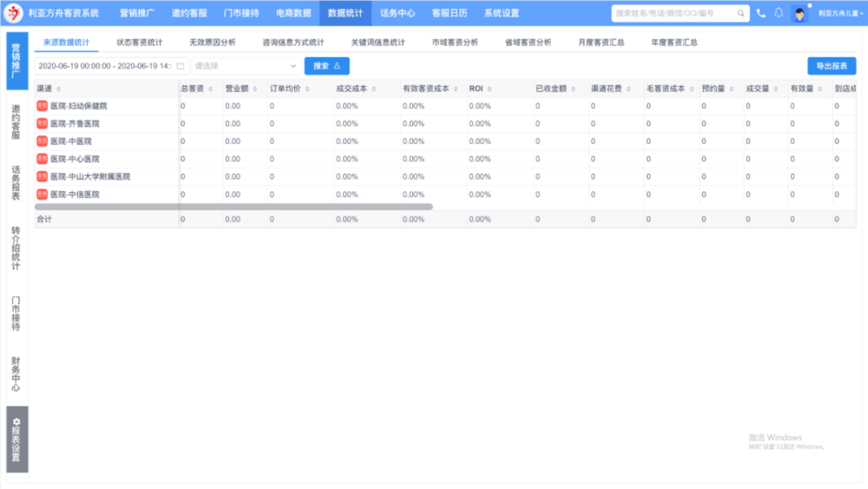The image size is (868, 489).
Task: Click the magnifier icon in search box
Action: coord(740,14)
